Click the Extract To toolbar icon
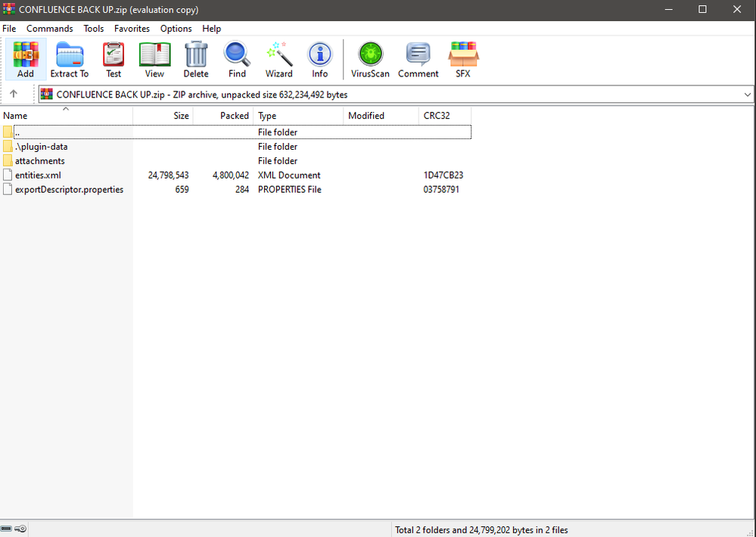Screen dimensions: 756x537 point(70,59)
